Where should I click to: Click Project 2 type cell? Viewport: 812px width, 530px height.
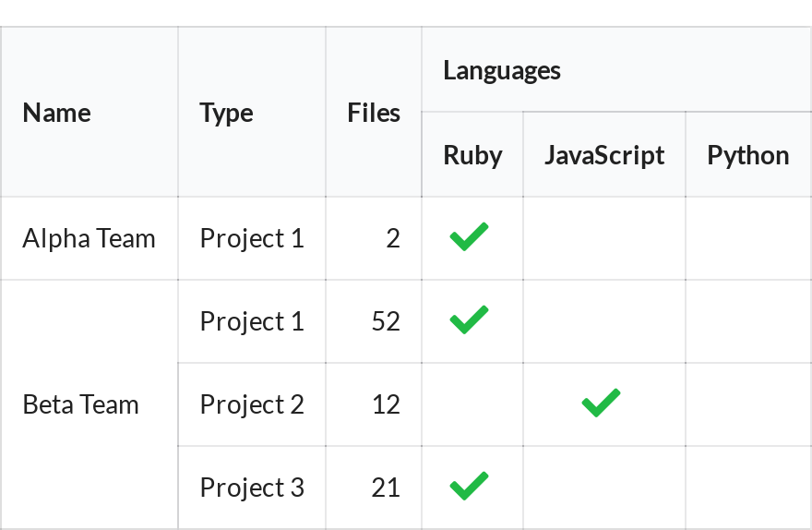[252, 404]
